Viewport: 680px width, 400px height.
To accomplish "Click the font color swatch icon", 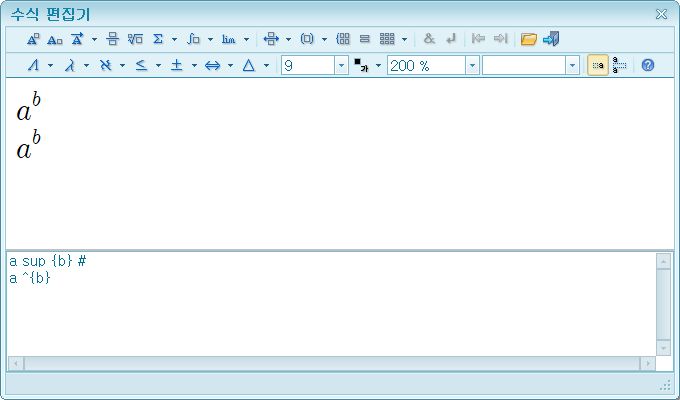I will (361, 66).
